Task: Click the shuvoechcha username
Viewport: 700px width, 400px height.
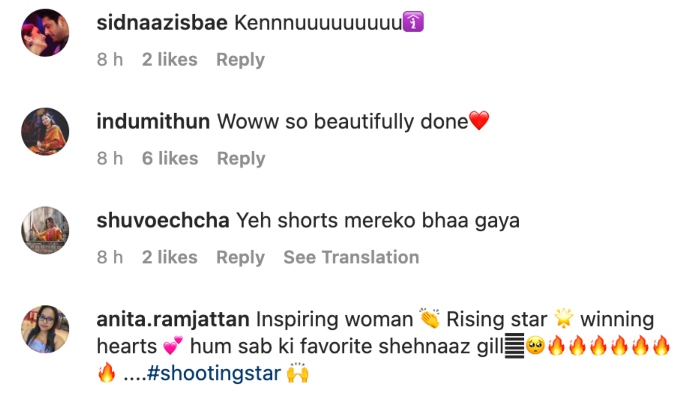Action: click(x=163, y=221)
